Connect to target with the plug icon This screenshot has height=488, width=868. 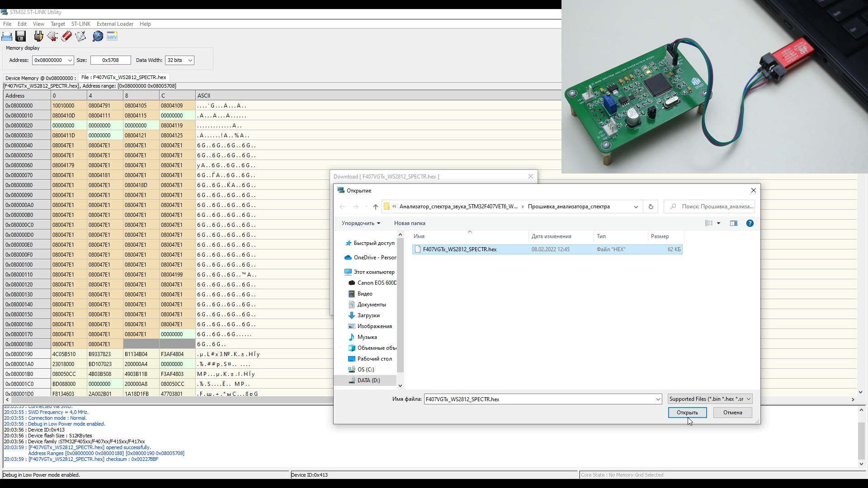point(38,36)
